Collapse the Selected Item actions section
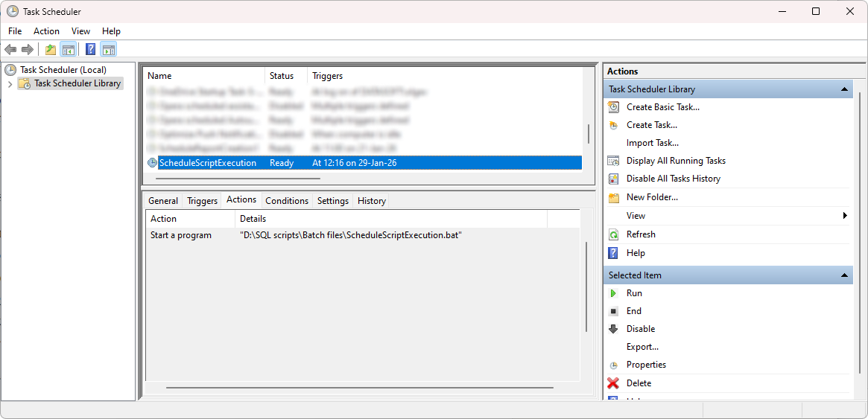The image size is (868, 419). pyautogui.click(x=843, y=275)
